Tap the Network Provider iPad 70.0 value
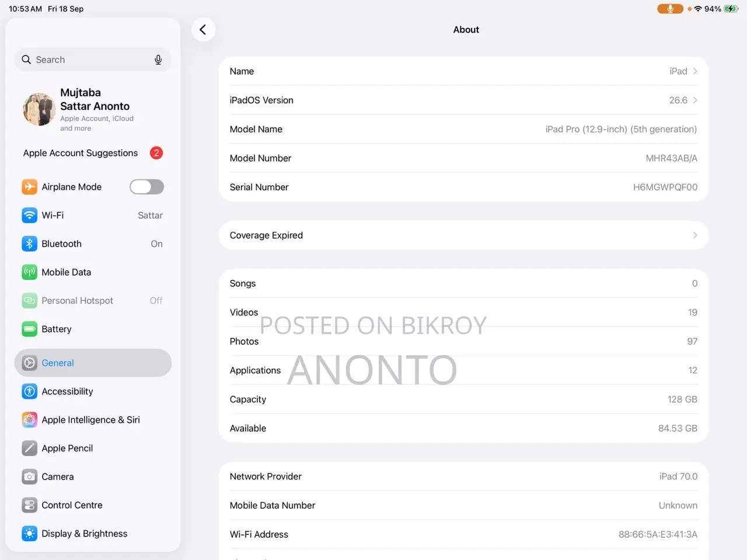This screenshot has height=560, width=747. pyautogui.click(x=678, y=477)
